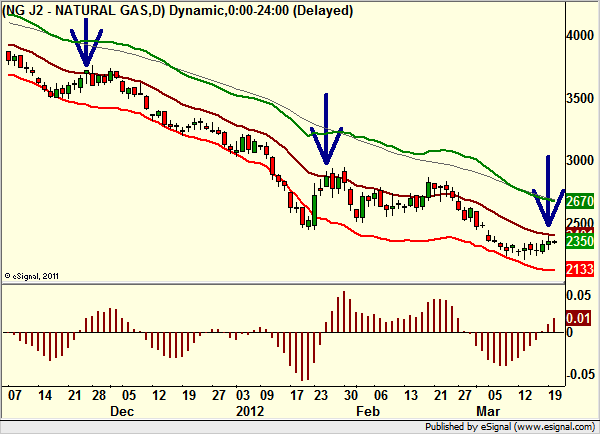Click the deepest negative histogram bar near Jan 17
600x434 pixels.
[x=302, y=356]
